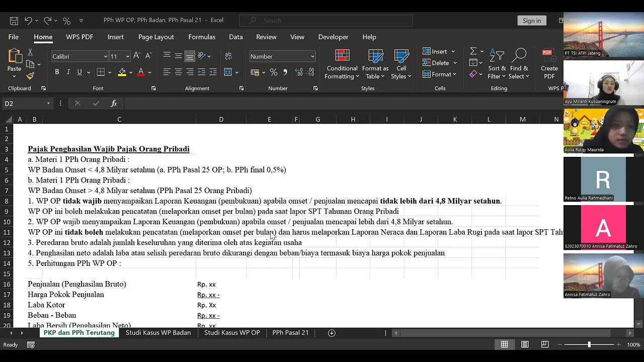Apply the yellow fill color bucket
The width and height of the screenshot is (644, 362).
pos(122,72)
